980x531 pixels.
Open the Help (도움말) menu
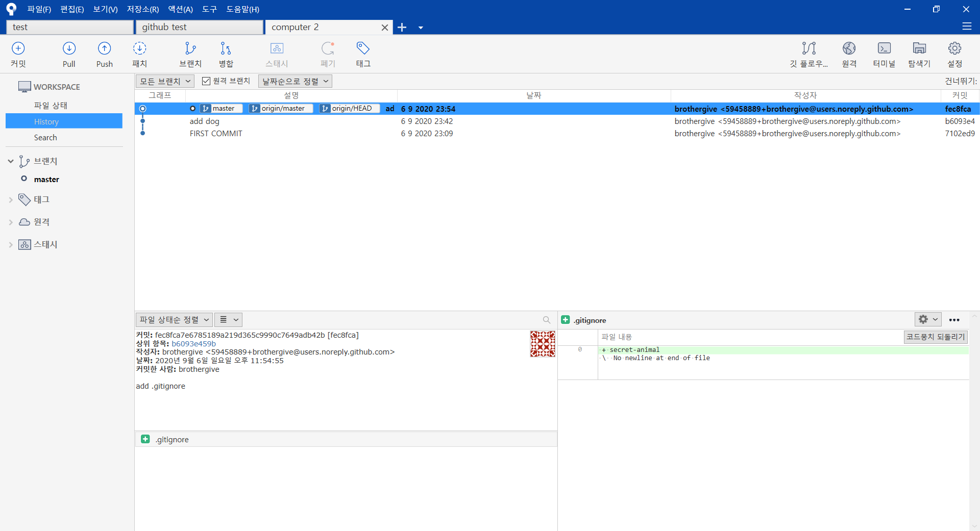click(243, 9)
